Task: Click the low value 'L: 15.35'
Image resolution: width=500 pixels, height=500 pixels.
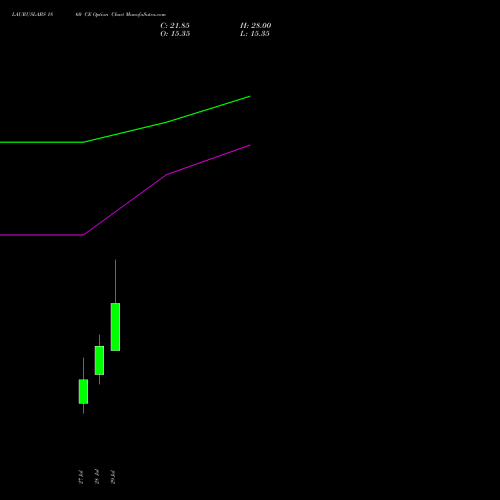Action: (255, 34)
